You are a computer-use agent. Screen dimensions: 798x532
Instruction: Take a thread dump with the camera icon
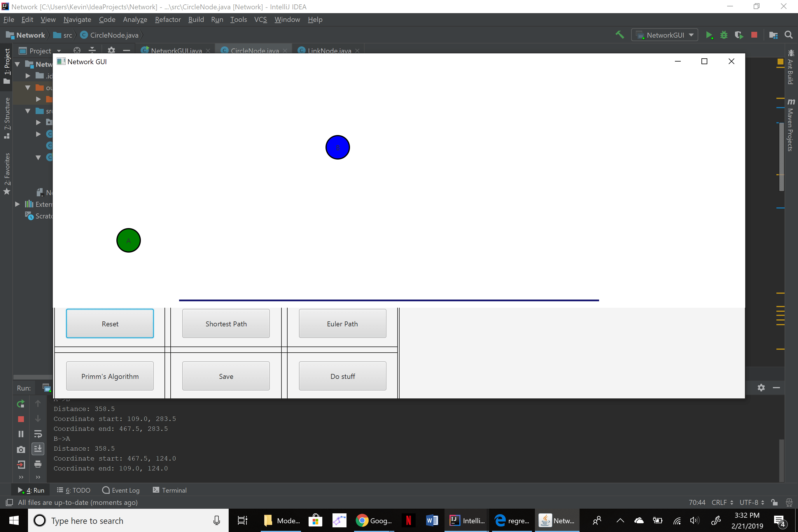pyautogui.click(x=21, y=449)
